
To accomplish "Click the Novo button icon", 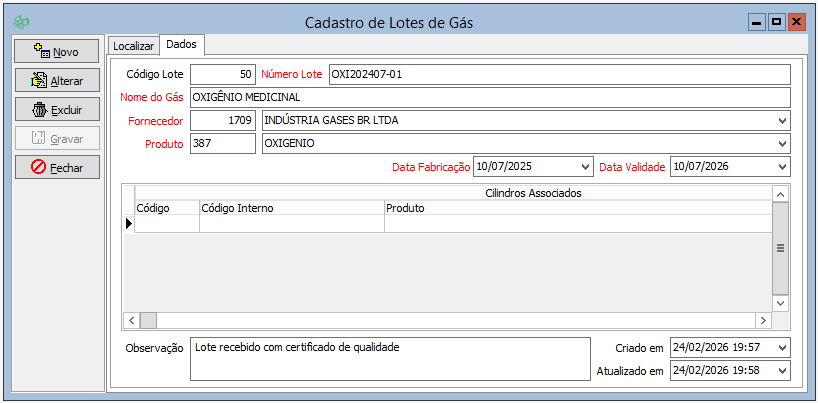I will click(x=41, y=51).
